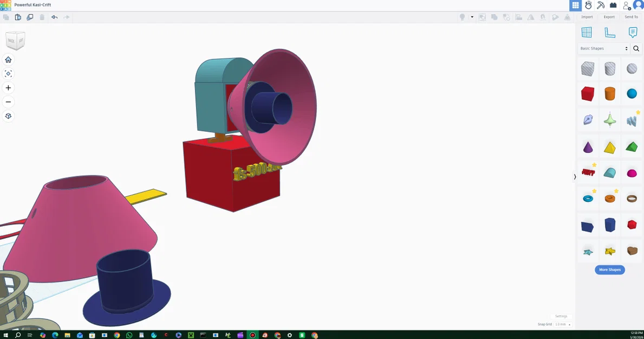Pick the Scribble shape
The width and height of the screenshot is (644, 339).
point(588,120)
